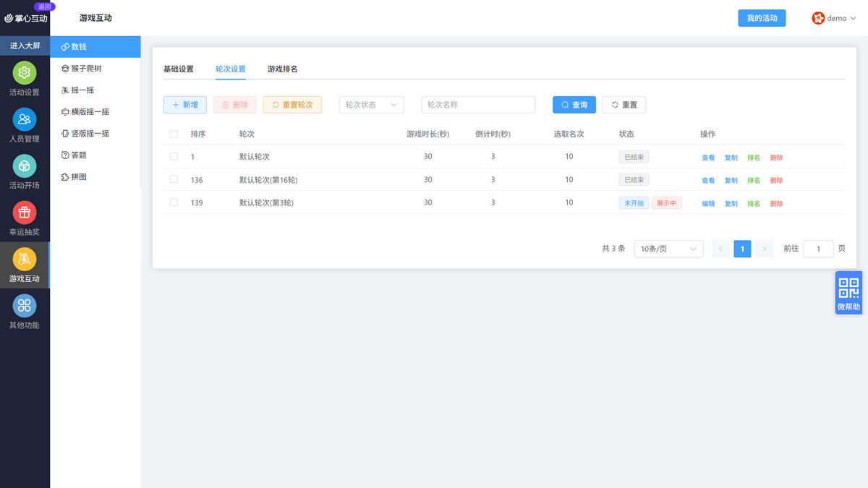Screen dimensions: 868x488
Task: Click 复制 for 默认轮次(第3轮)
Action: (x=731, y=204)
